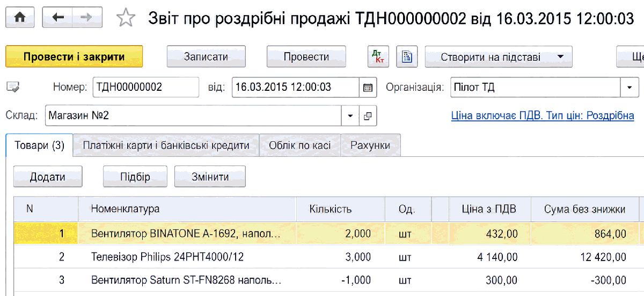The image size is (644, 296).
Task: Open the Підбір selection
Action: (x=135, y=177)
